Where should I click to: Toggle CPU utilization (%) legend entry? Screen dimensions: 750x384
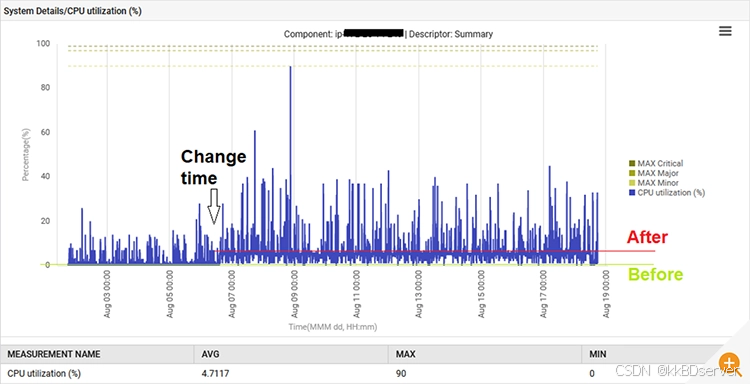(x=667, y=192)
